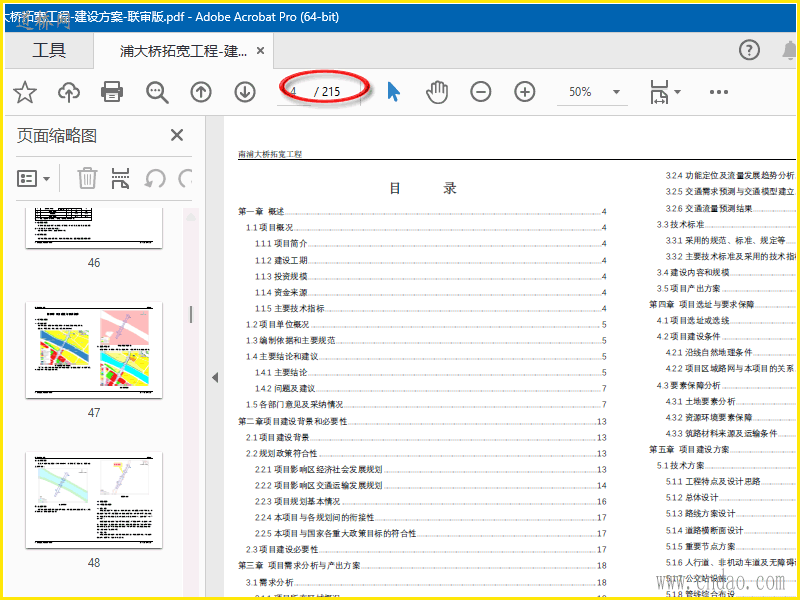Open the fit page options dropdown
The width and height of the screenshot is (800, 600).
[x=664, y=93]
